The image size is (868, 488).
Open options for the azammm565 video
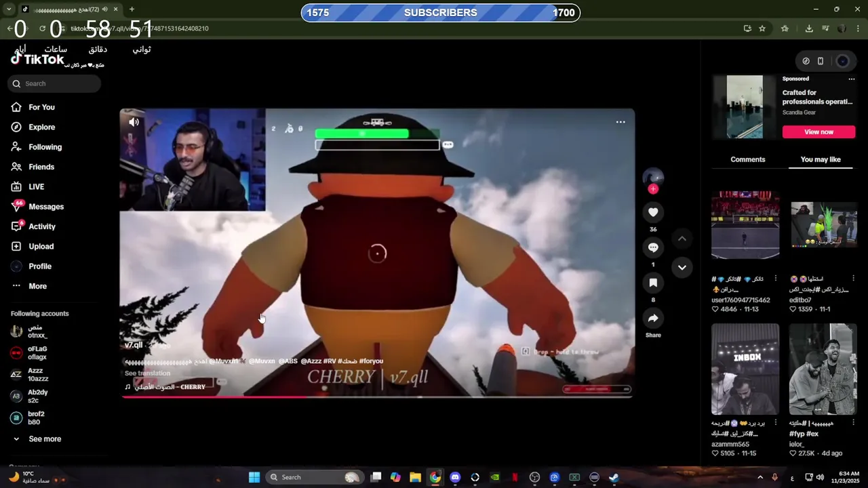(776, 423)
